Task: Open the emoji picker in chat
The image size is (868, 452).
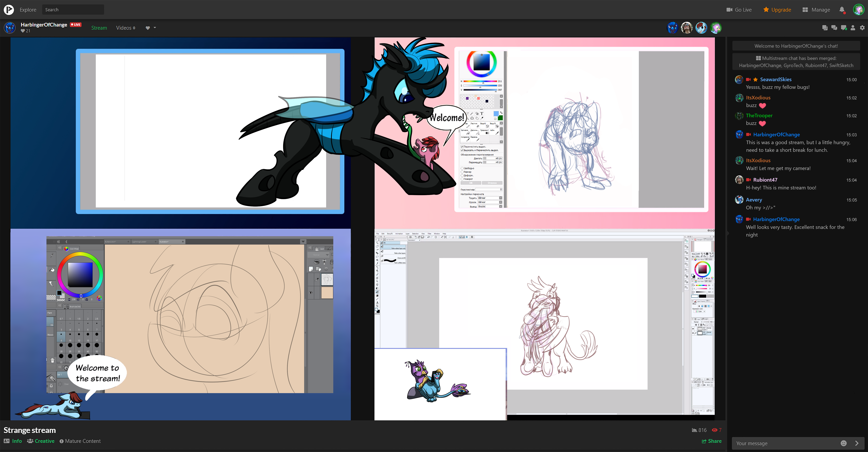Action: pos(843,443)
